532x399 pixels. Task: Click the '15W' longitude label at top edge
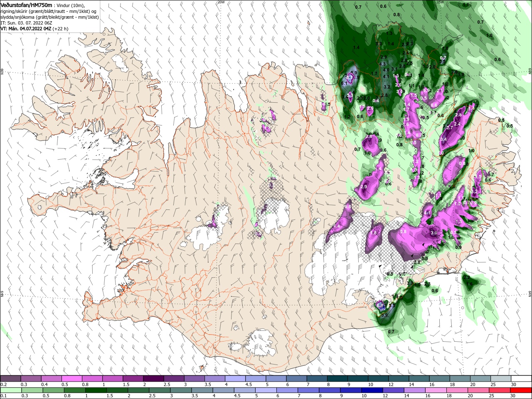(441, 2)
